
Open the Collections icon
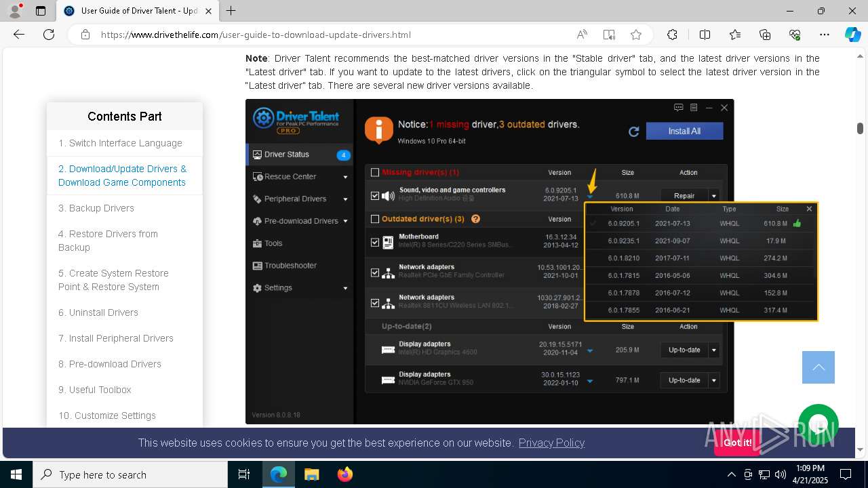pos(765,35)
